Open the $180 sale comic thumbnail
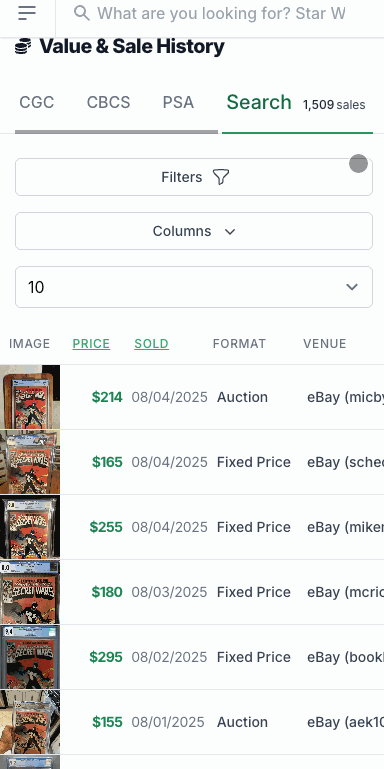384x769 pixels. (30, 592)
